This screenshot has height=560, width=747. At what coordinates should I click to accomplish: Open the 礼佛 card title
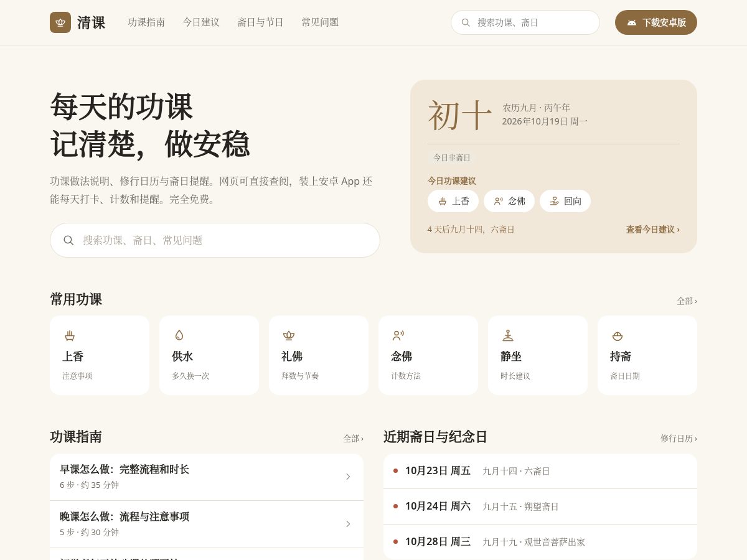pyautogui.click(x=292, y=357)
